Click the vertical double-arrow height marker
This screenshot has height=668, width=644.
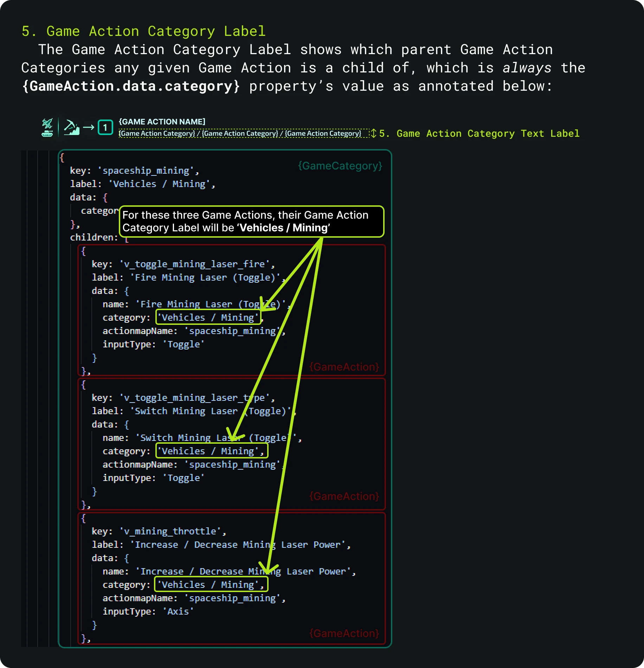click(x=373, y=133)
